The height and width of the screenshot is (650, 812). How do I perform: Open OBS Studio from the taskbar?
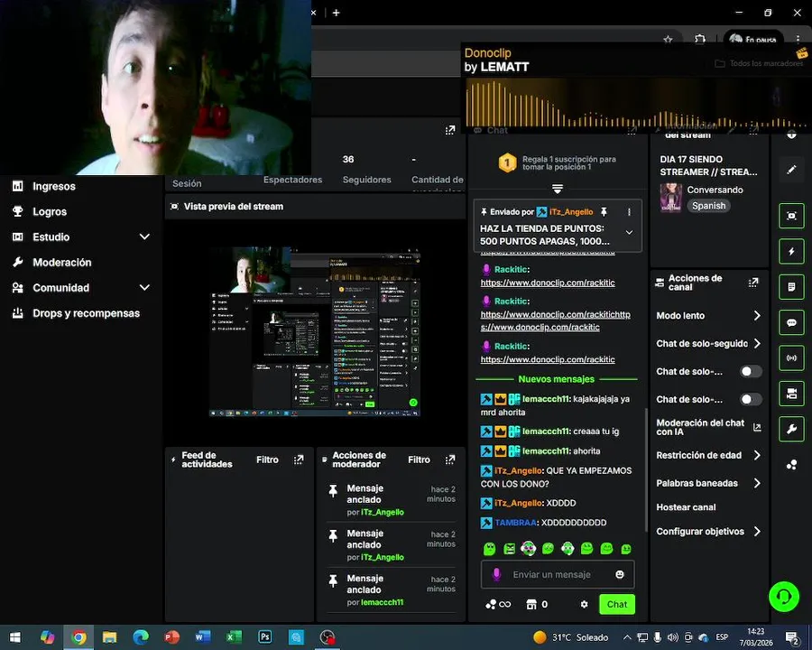[x=327, y=637]
